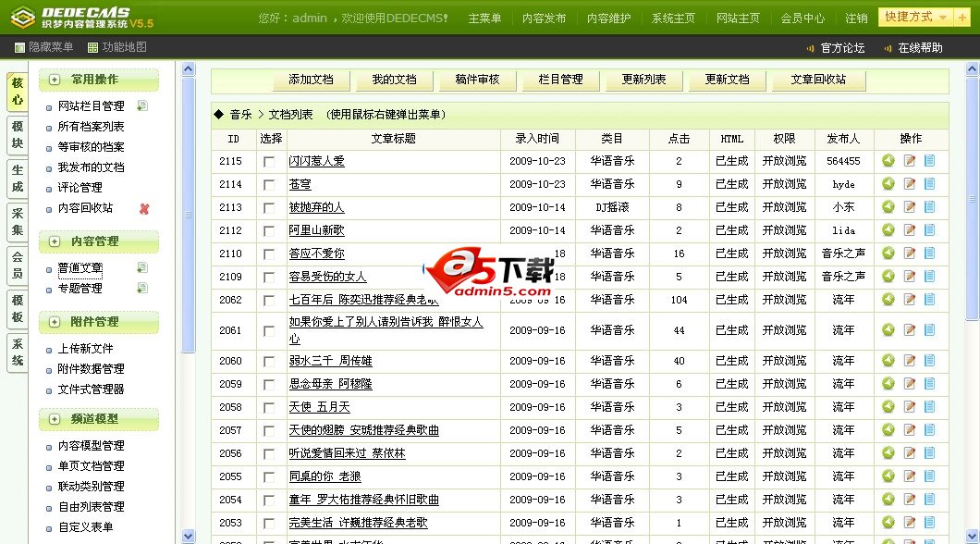Image resolution: width=980 pixels, height=544 pixels.
Task: Open the blue document icon for row 2057
Action: tap(929, 430)
